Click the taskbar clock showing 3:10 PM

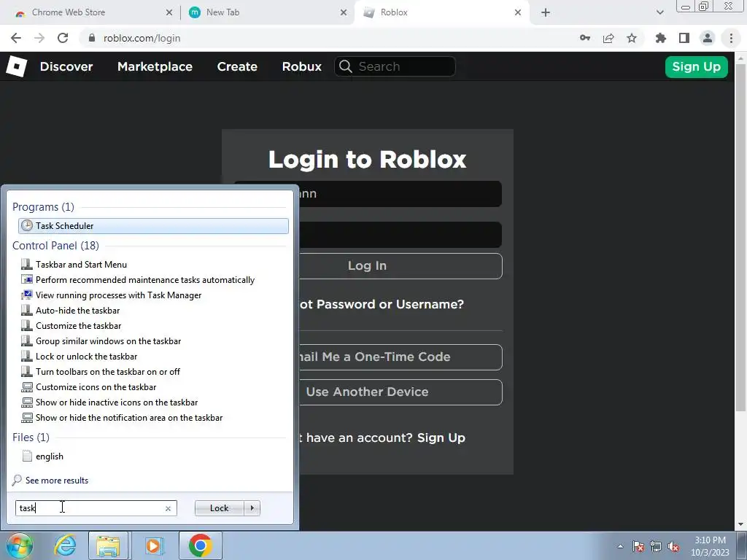[710, 546]
